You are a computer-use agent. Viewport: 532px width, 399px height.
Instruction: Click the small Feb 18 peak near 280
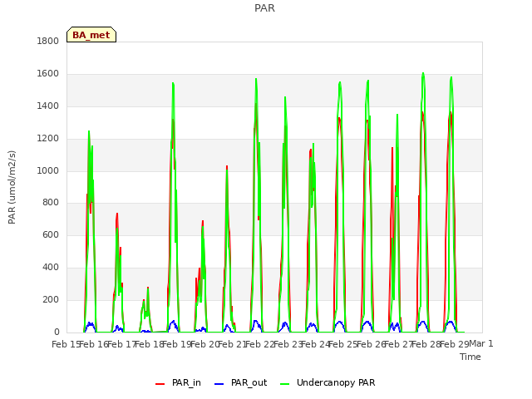[148, 288]
